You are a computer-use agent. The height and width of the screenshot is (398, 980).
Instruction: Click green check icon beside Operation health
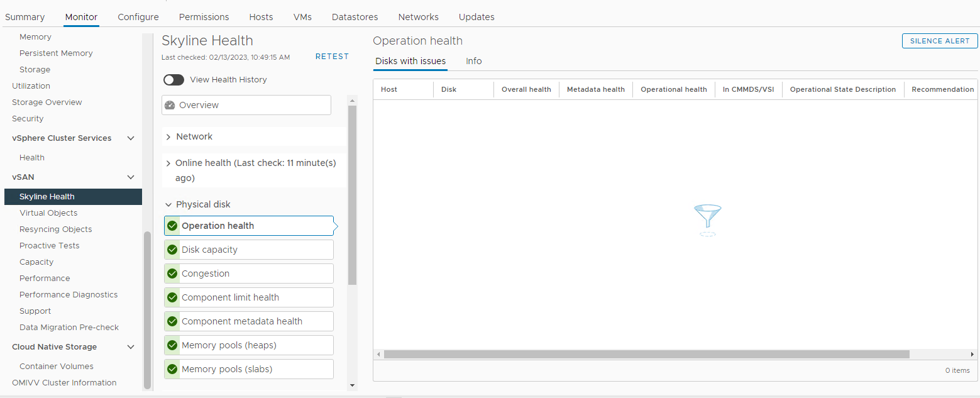[172, 226]
